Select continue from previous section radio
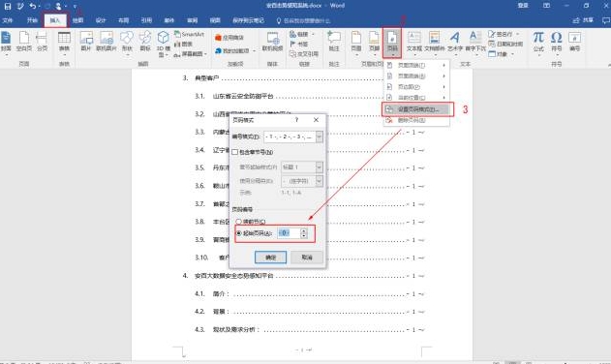 point(238,222)
